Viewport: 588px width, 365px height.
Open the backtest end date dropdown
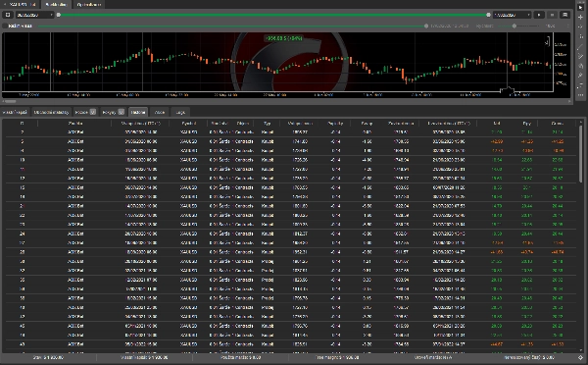pos(512,15)
